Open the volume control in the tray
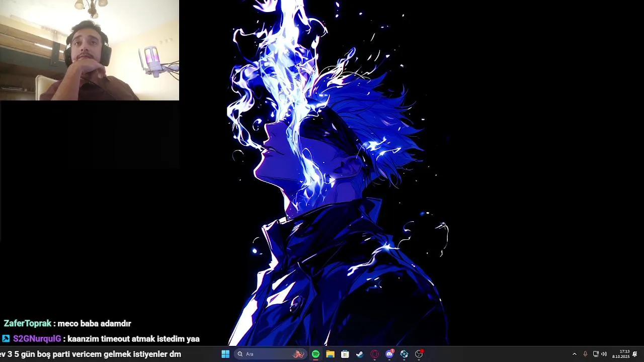Screen dimensions: 644x362 click(x=604, y=354)
